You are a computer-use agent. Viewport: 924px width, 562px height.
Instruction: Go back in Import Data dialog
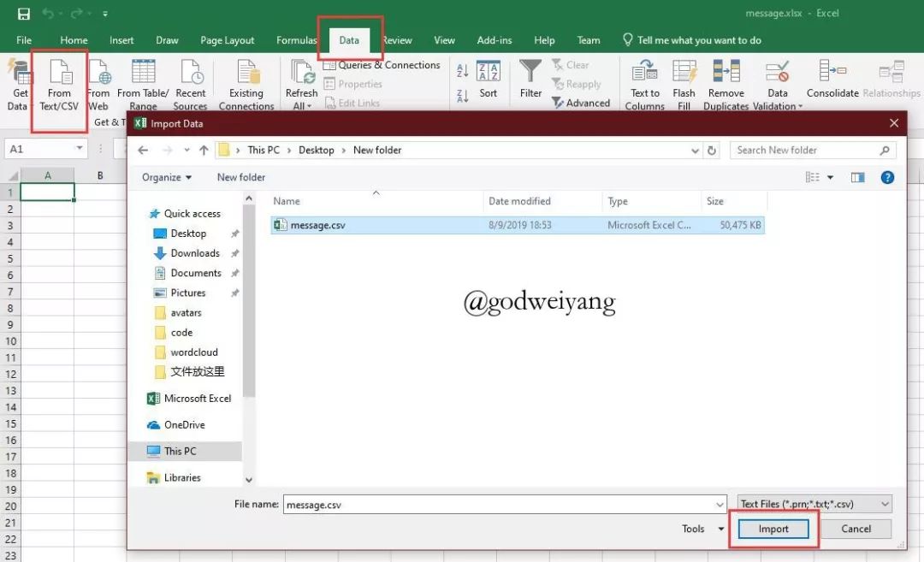click(x=143, y=151)
